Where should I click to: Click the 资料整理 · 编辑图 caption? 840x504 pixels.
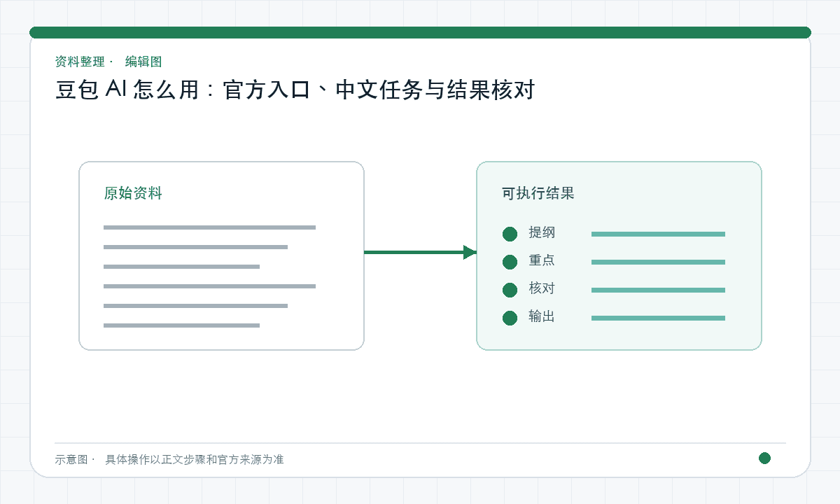click(108, 62)
